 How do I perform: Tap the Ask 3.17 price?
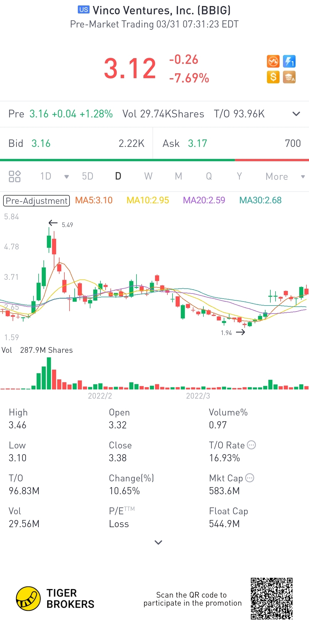tap(197, 143)
